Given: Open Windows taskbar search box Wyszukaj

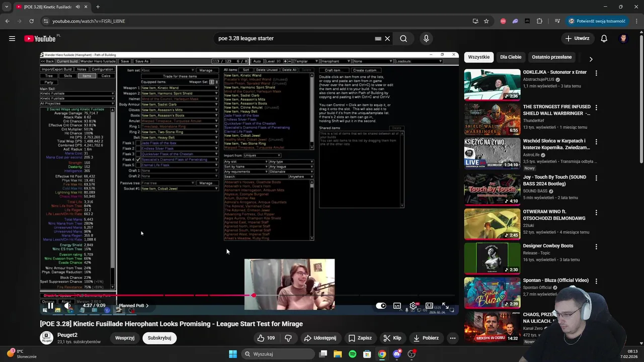Looking at the screenshot, I should pyautogui.click(x=278, y=354).
